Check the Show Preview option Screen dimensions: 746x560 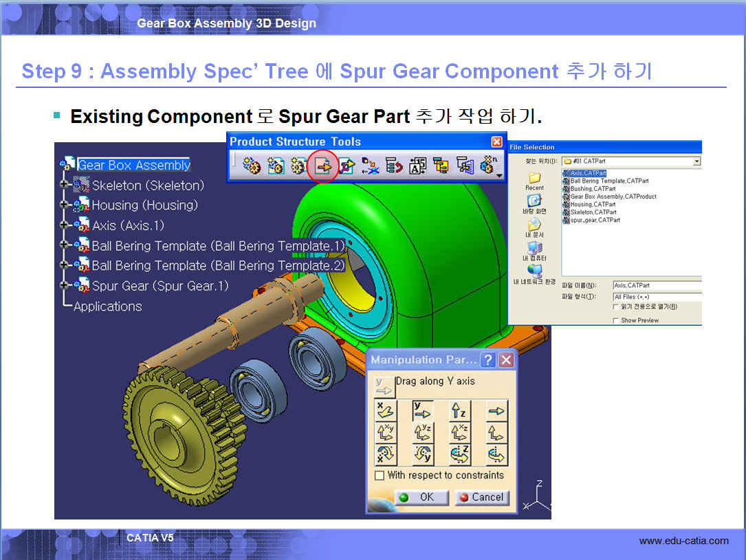[x=615, y=320]
